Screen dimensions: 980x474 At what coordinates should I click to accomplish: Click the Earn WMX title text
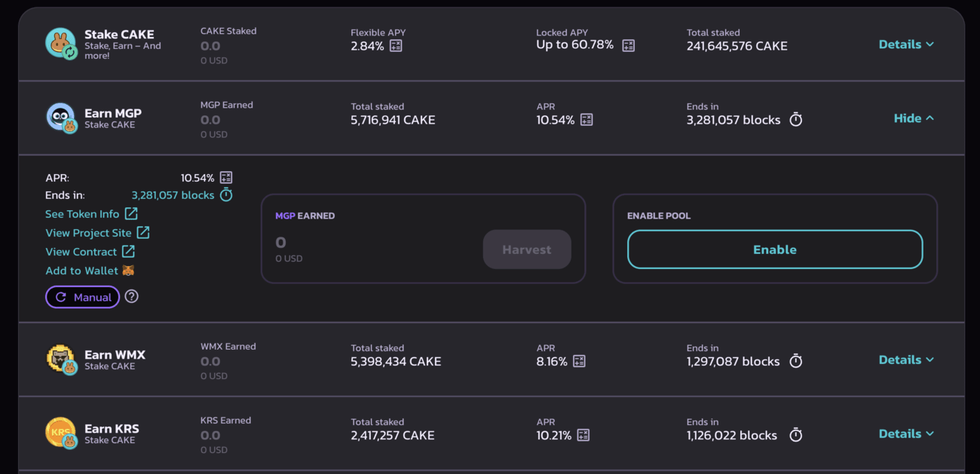[115, 354]
